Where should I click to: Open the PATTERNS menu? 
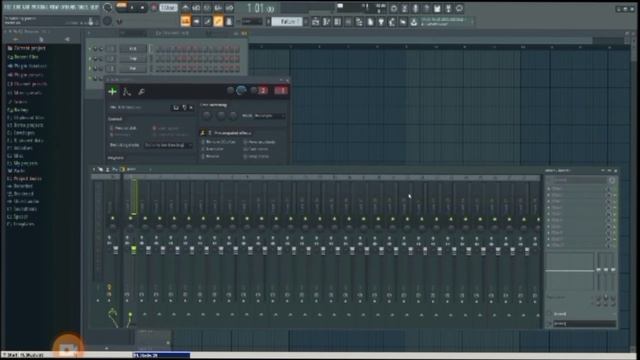click(x=39, y=7)
